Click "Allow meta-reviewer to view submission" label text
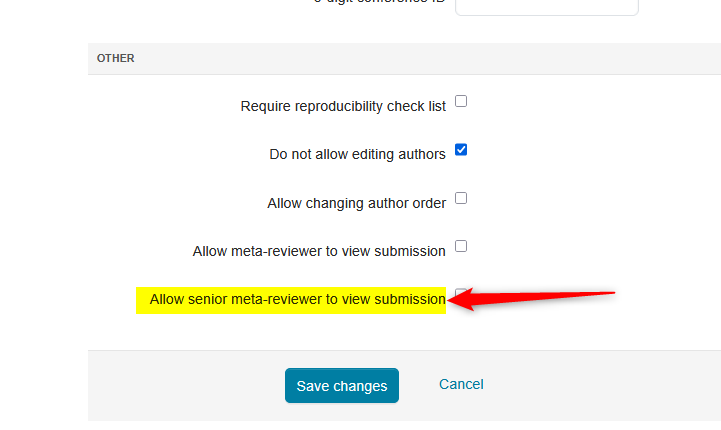This screenshot has width=721, height=430. coord(319,251)
